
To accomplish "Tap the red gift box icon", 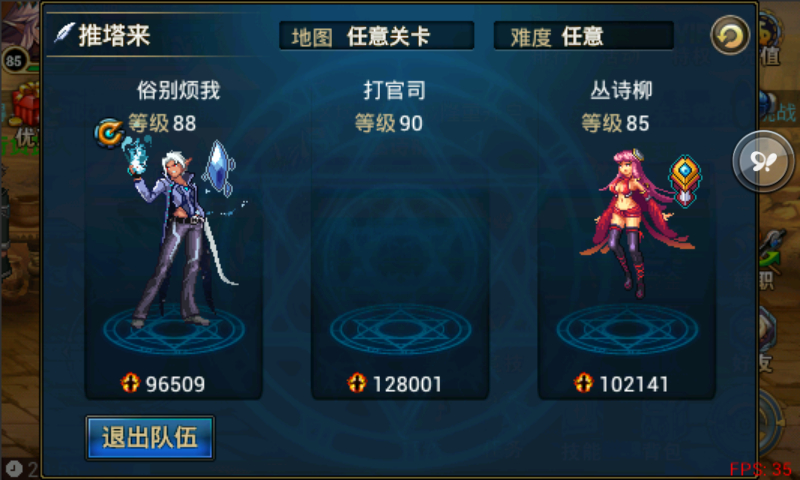I will point(24,105).
